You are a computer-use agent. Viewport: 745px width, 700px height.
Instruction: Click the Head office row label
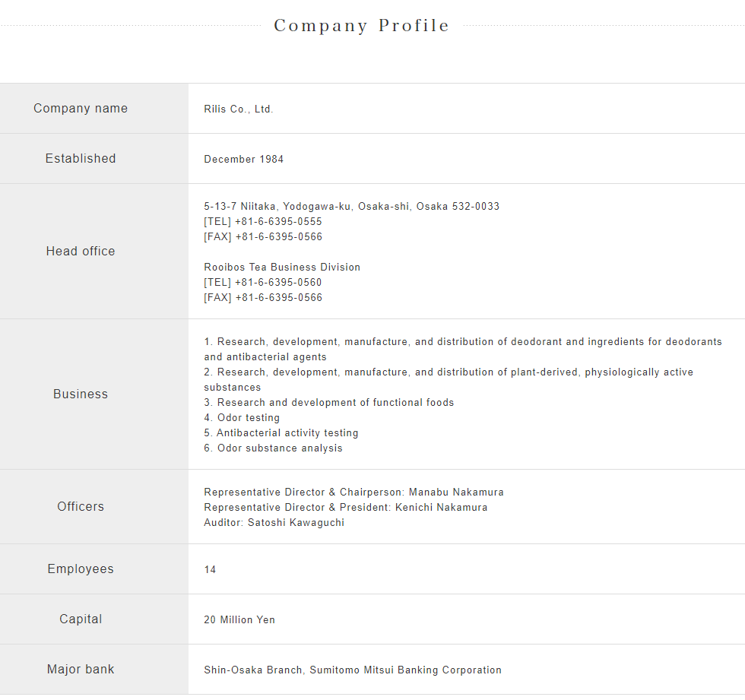point(81,252)
